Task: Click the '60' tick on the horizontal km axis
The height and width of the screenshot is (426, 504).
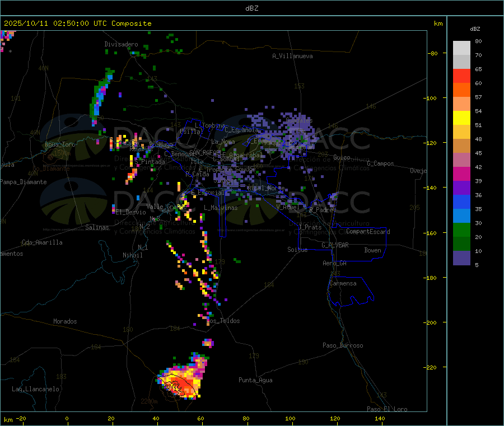Action: pos(200,418)
